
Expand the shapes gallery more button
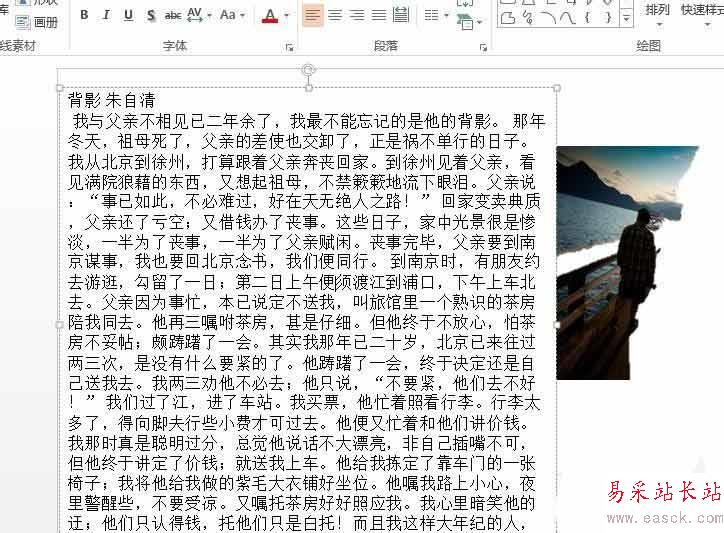pyautogui.click(x=626, y=19)
